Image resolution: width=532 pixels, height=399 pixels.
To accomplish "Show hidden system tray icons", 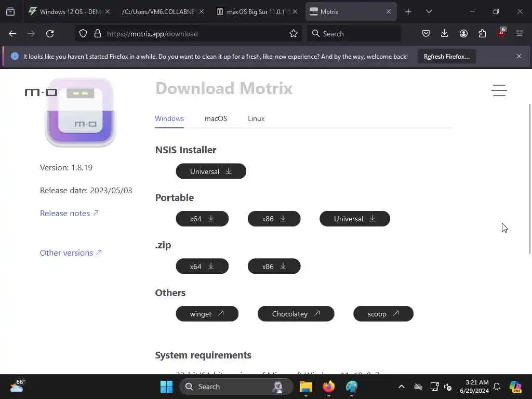I will tap(402, 387).
